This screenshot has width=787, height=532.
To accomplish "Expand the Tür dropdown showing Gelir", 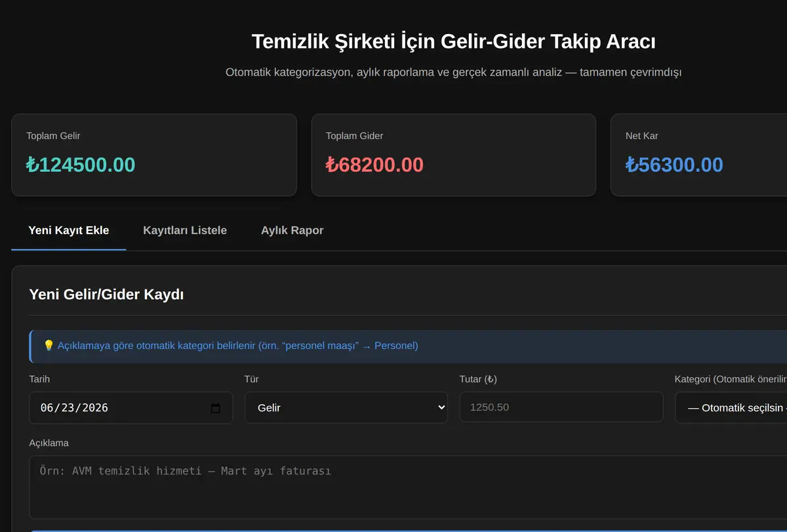I will [346, 407].
